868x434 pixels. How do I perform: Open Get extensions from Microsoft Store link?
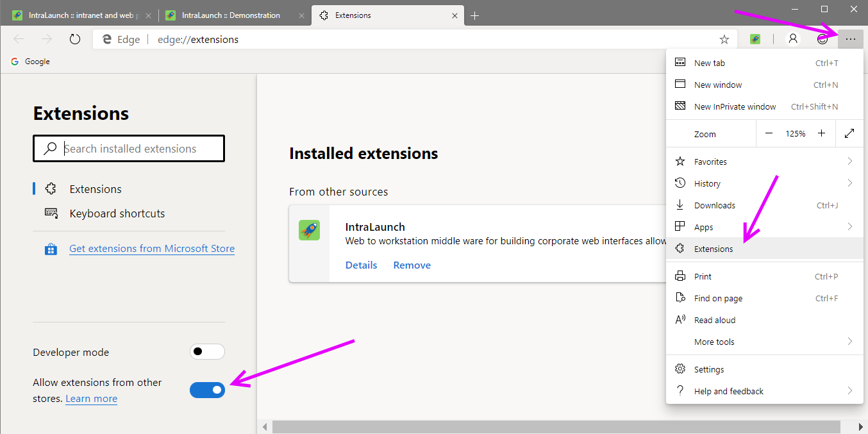[x=152, y=249]
